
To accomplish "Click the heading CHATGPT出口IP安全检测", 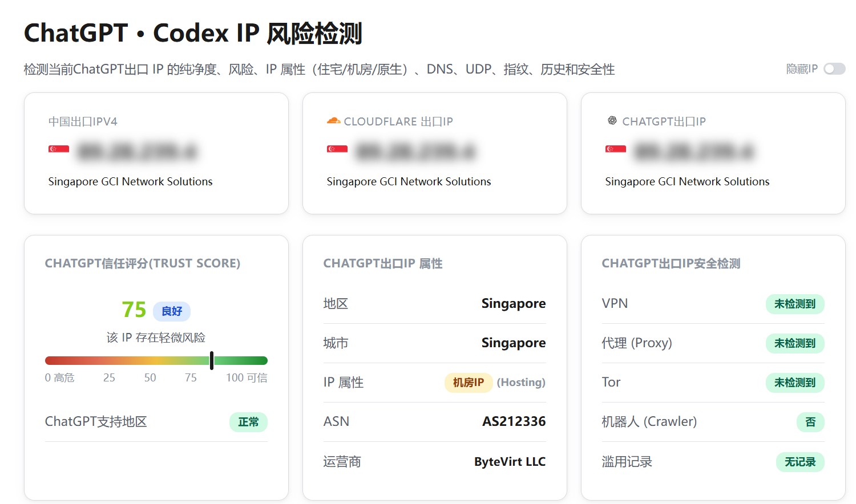I will click(671, 263).
